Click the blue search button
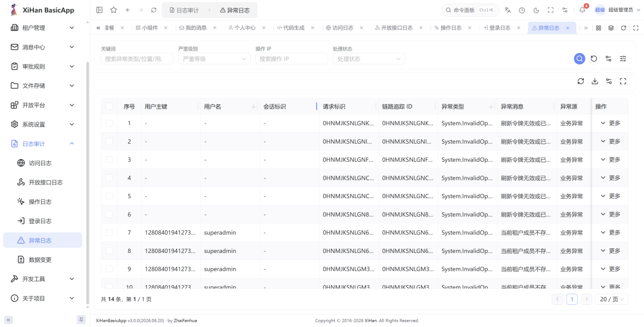 580,58
